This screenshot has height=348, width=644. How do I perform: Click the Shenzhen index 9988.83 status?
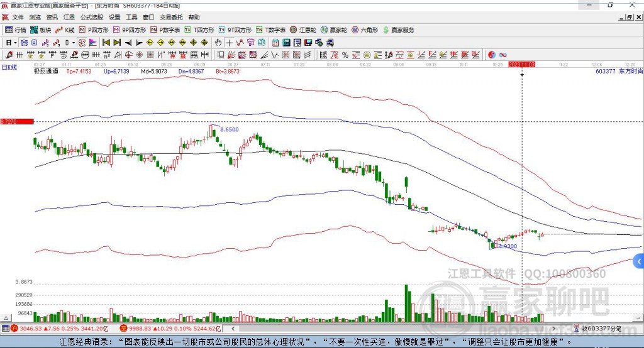170,329
